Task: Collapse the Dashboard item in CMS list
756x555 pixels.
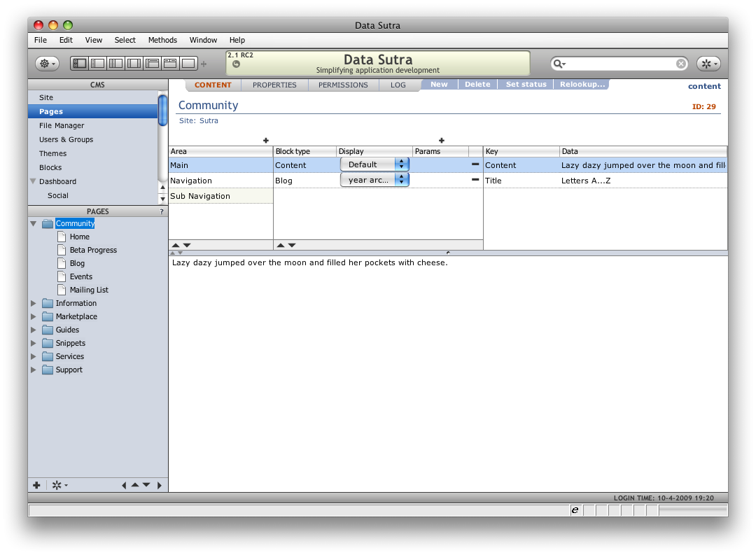Action: pyautogui.click(x=33, y=181)
